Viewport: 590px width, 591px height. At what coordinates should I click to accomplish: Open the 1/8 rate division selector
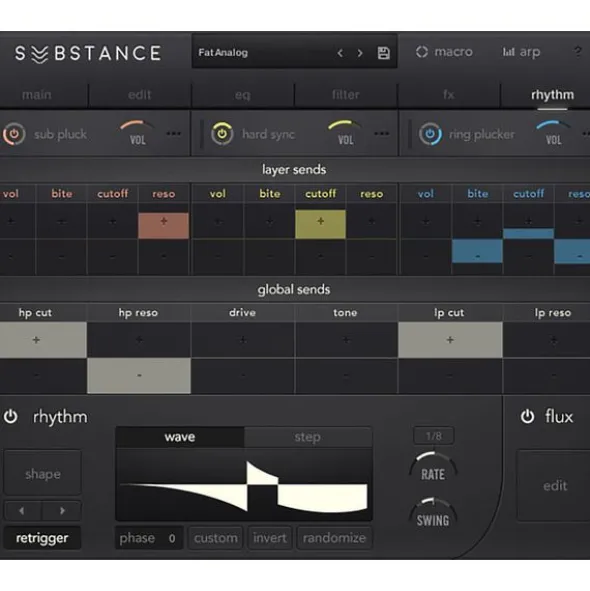pos(434,436)
